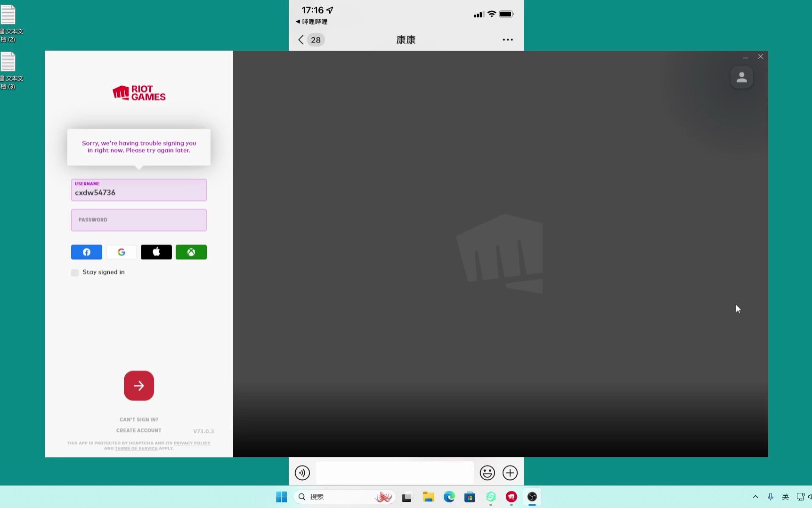Switch to Riot Client taskbar icon

512,497
